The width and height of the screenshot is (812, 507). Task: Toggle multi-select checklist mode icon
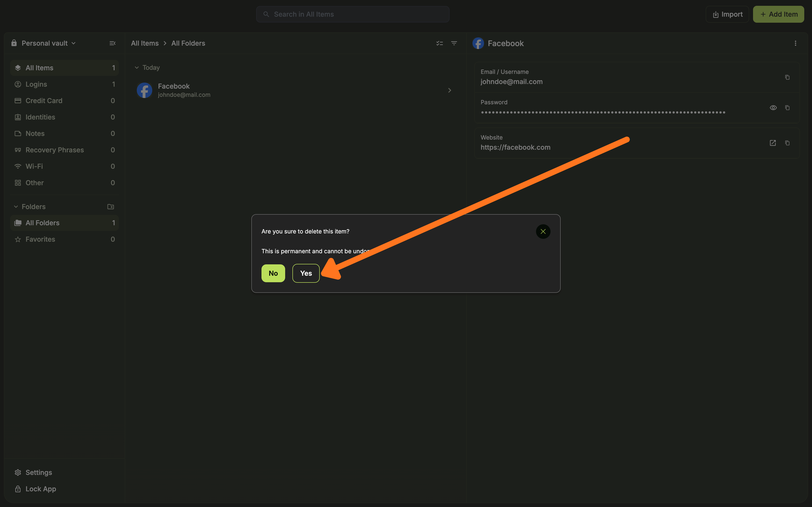pyautogui.click(x=440, y=43)
